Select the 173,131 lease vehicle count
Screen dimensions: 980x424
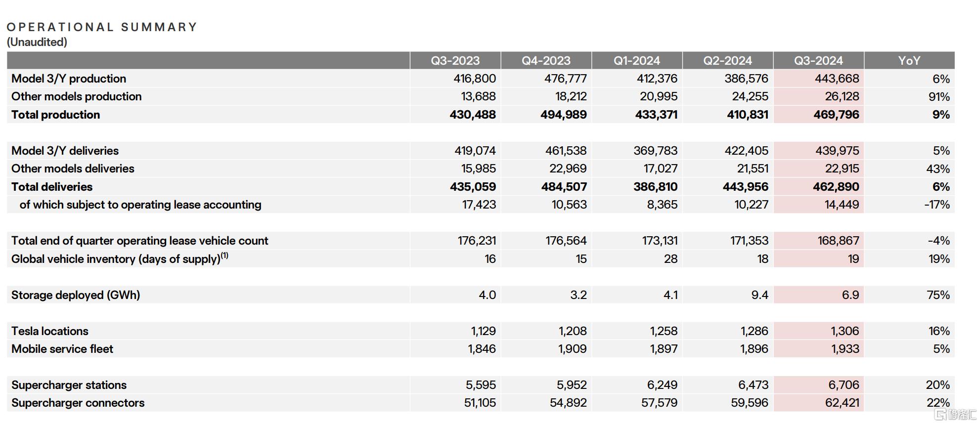click(x=658, y=241)
